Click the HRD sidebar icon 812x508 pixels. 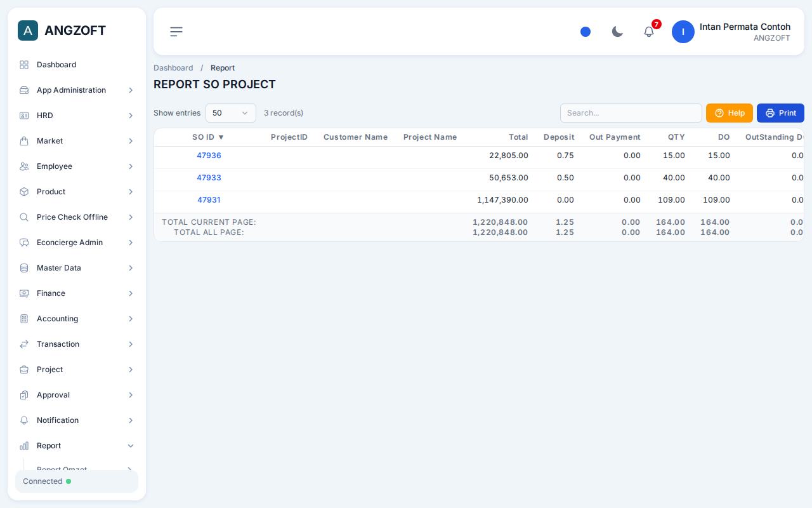coord(24,116)
